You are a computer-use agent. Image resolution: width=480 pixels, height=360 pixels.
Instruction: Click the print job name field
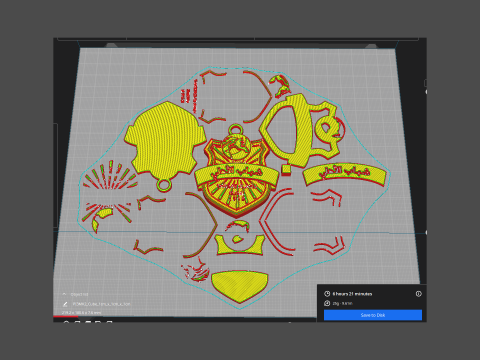(101, 304)
